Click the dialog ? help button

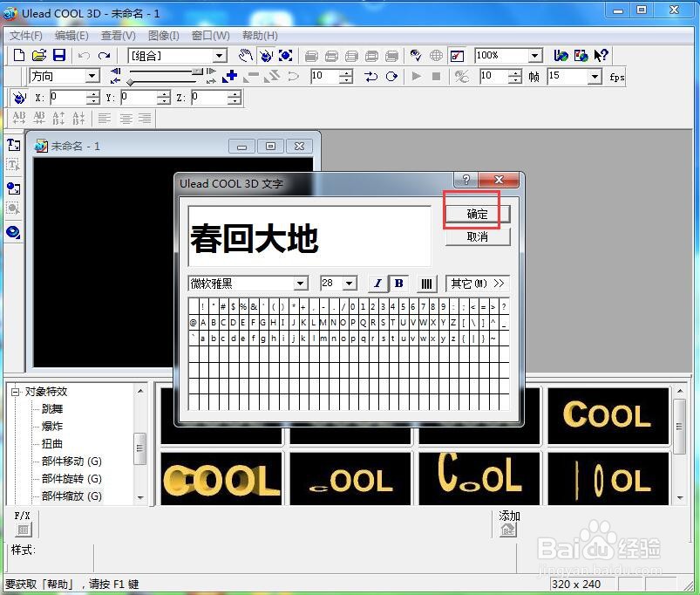466,180
